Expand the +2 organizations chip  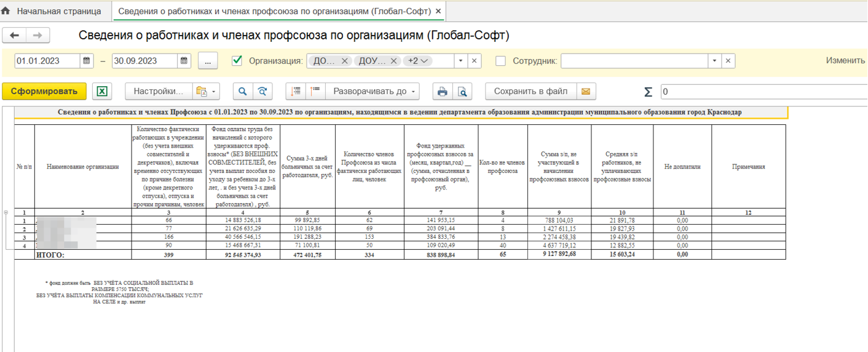point(420,61)
